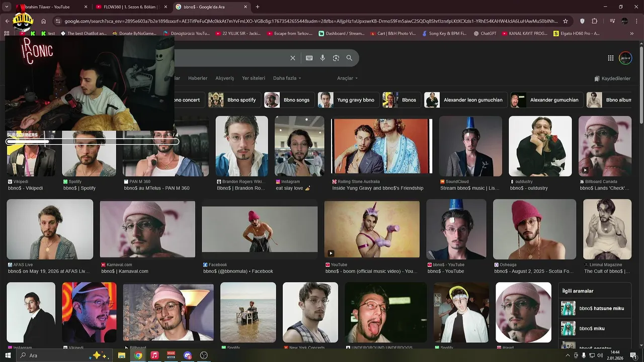Click the address bar URL field
644x362 pixels.
click(311, 21)
